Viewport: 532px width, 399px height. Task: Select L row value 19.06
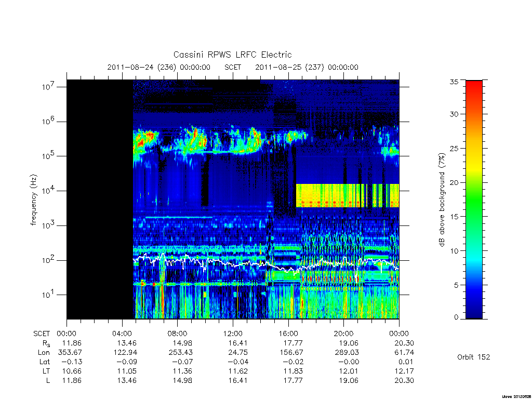(x=349, y=381)
